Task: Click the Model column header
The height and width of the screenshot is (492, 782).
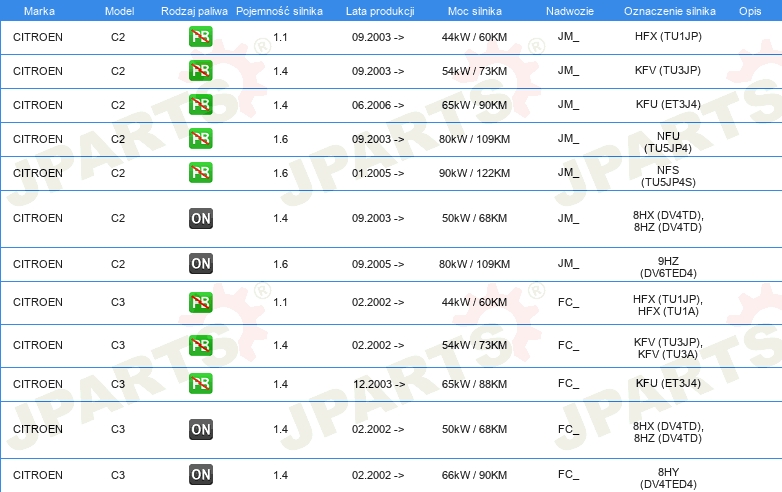Action: [119, 11]
